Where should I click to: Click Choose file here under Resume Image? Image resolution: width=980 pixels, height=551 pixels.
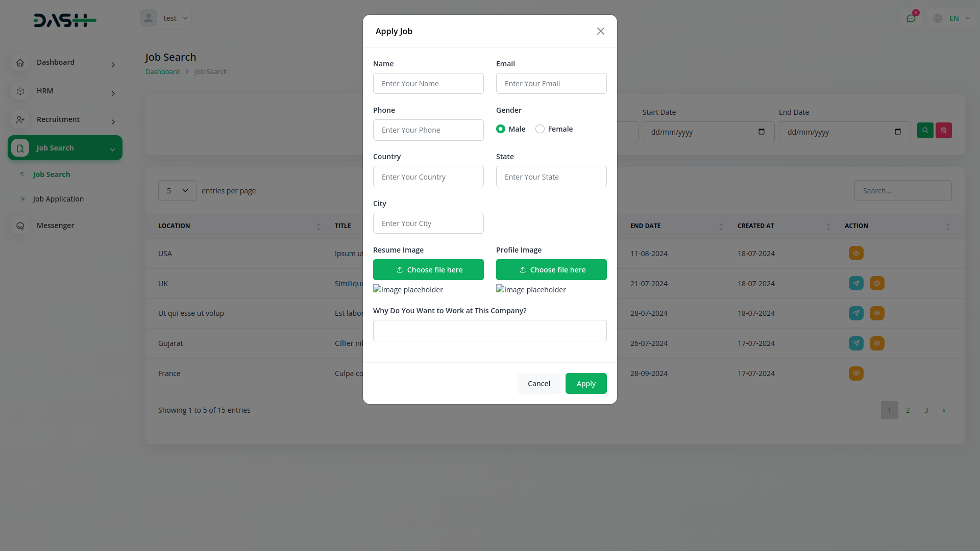(428, 270)
